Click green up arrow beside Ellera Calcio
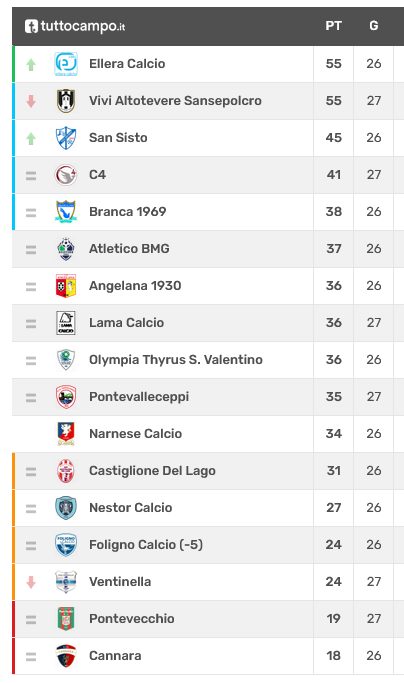This screenshot has width=404, height=683. [x=31, y=64]
